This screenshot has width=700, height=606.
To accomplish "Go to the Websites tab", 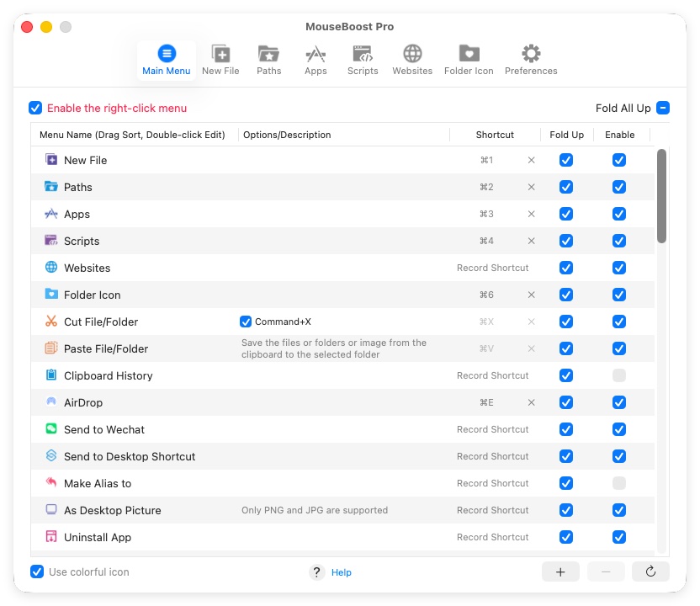I will pos(412,61).
